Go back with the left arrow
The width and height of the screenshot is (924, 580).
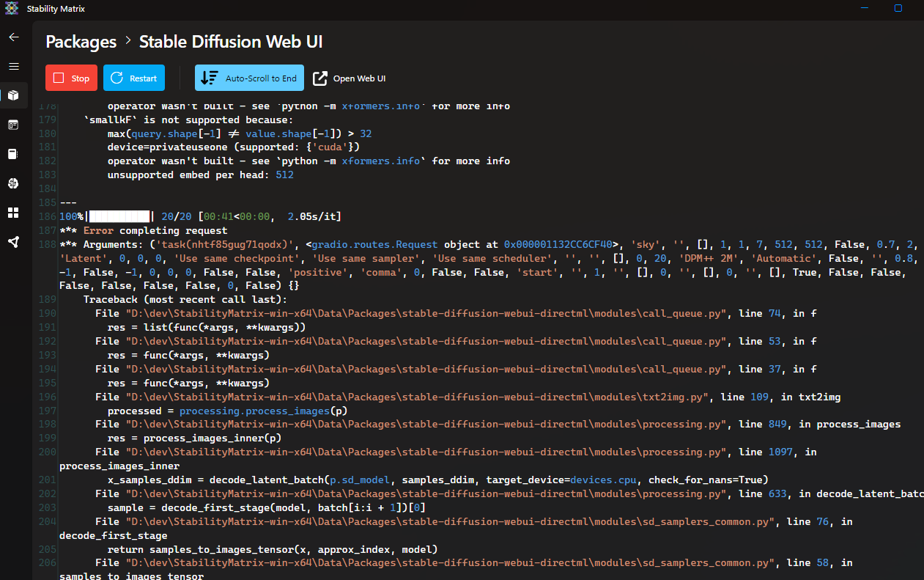pos(13,37)
